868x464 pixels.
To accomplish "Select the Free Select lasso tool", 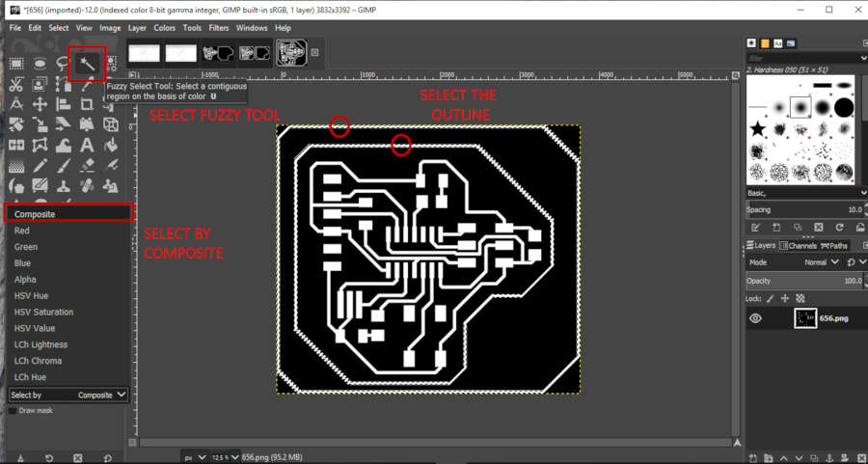I will [x=63, y=64].
